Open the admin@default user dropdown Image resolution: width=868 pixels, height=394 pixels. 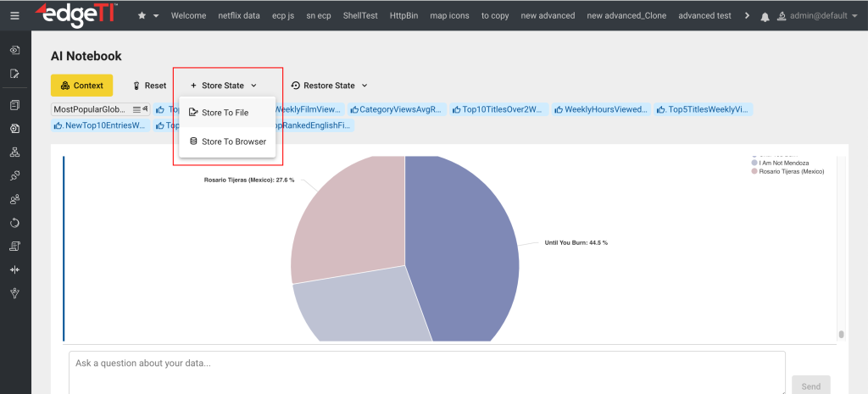pyautogui.click(x=817, y=16)
